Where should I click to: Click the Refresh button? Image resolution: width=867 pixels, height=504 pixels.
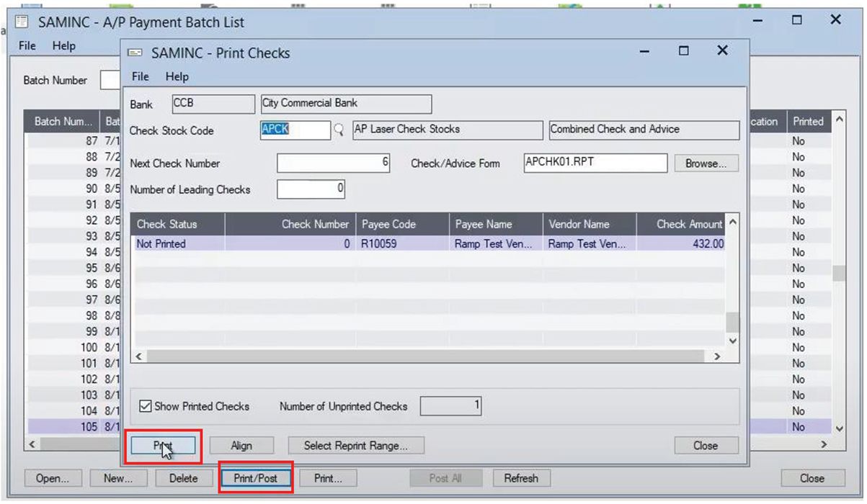pos(521,478)
